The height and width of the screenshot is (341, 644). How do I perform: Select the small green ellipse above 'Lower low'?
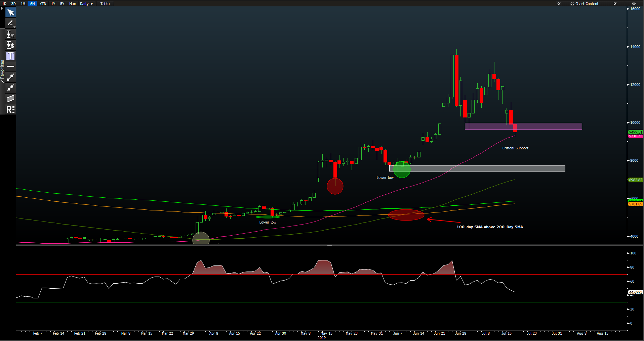point(268,217)
